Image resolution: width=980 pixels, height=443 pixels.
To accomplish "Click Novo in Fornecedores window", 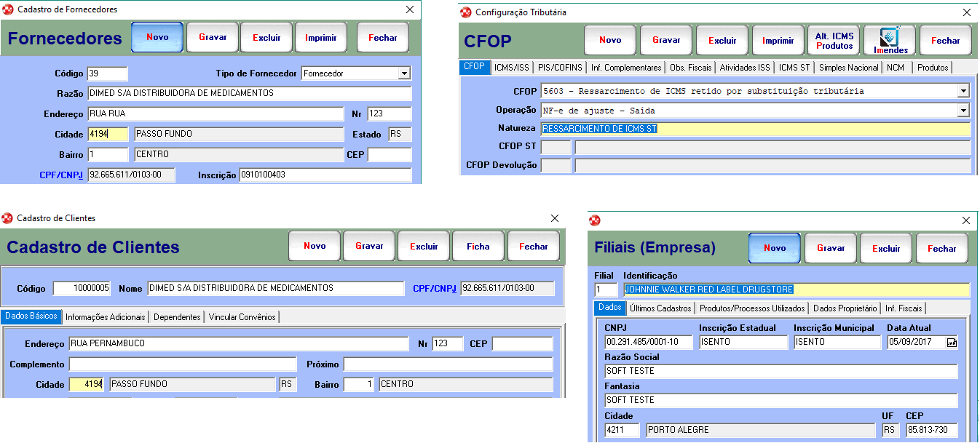I will click(157, 37).
